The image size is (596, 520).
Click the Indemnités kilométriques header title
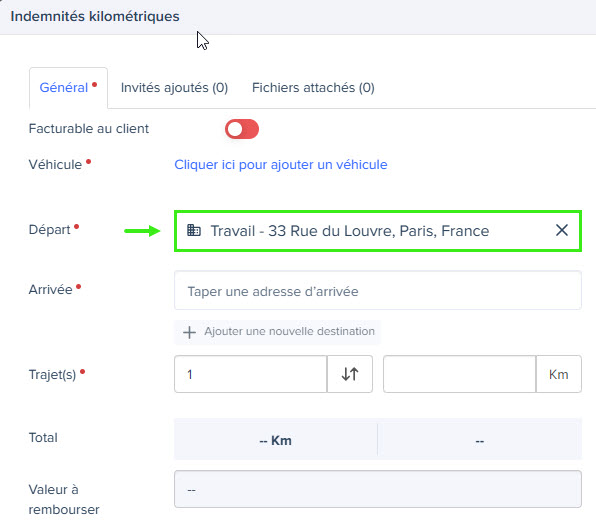pyautogui.click(x=95, y=16)
